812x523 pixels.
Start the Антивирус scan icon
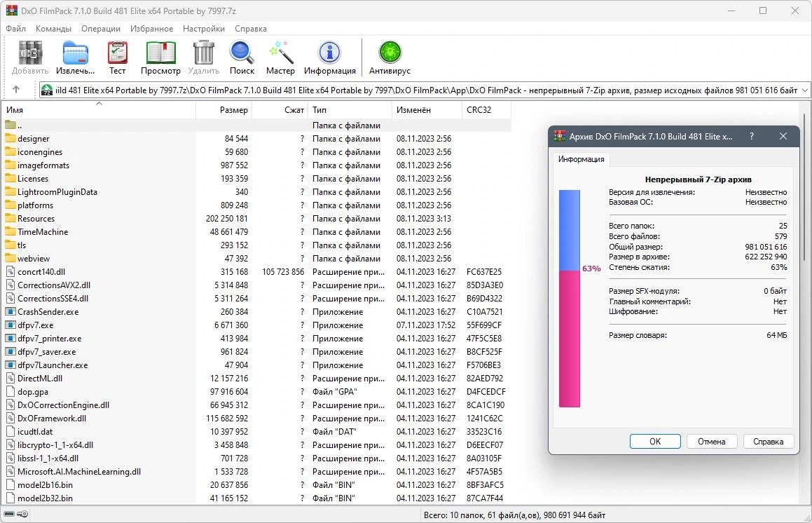[390, 53]
